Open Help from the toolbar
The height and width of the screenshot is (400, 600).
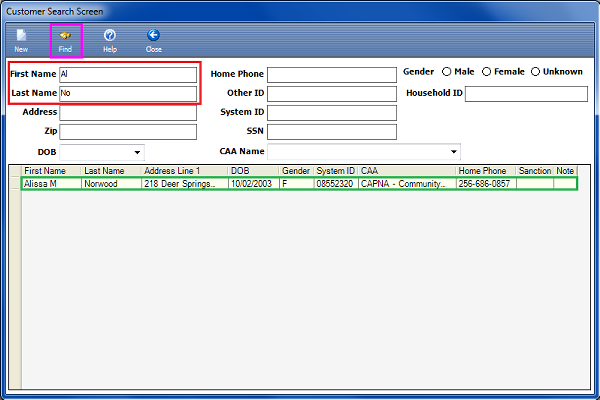pyautogui.click(x=110, y=38)
